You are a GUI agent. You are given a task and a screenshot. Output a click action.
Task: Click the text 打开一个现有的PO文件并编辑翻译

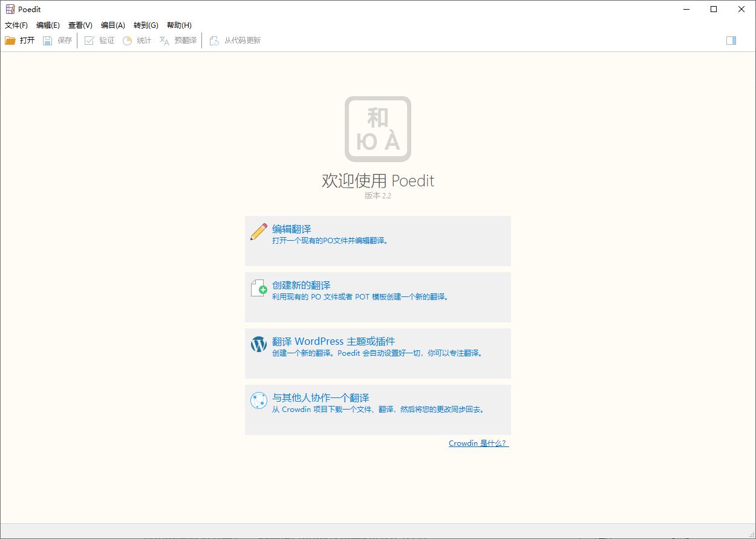[330, 241]
